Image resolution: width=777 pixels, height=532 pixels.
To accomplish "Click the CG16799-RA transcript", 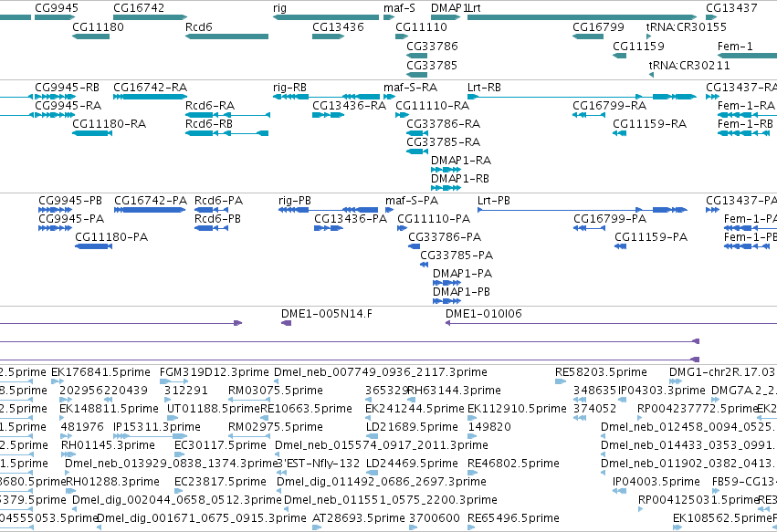I will [589, 115].
